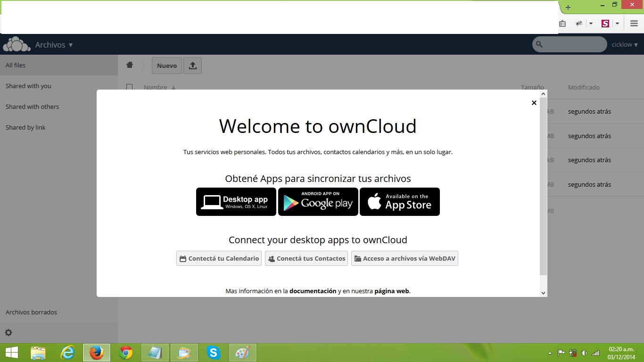Select Shared with others filter
This screenshot has height=362, width=644.
(59, 107)
